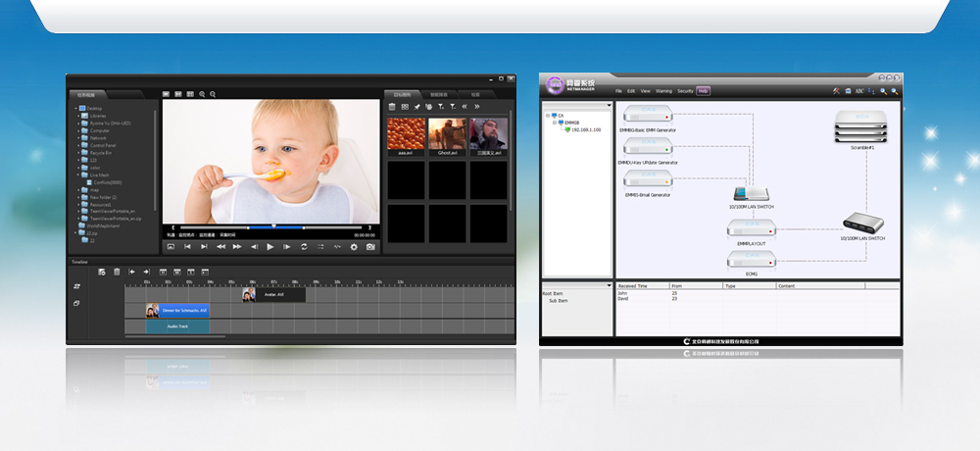Open the Warning menu in NetManager

[663, 91]
